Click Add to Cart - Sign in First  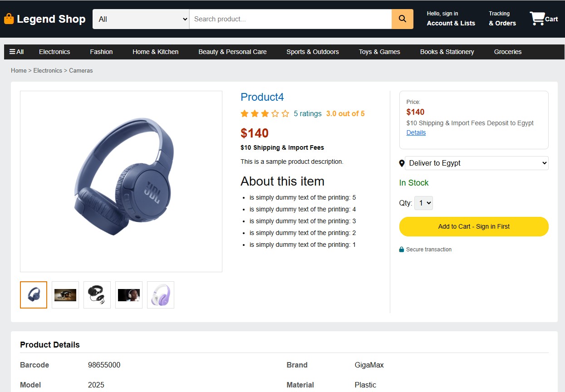point(474,226)
